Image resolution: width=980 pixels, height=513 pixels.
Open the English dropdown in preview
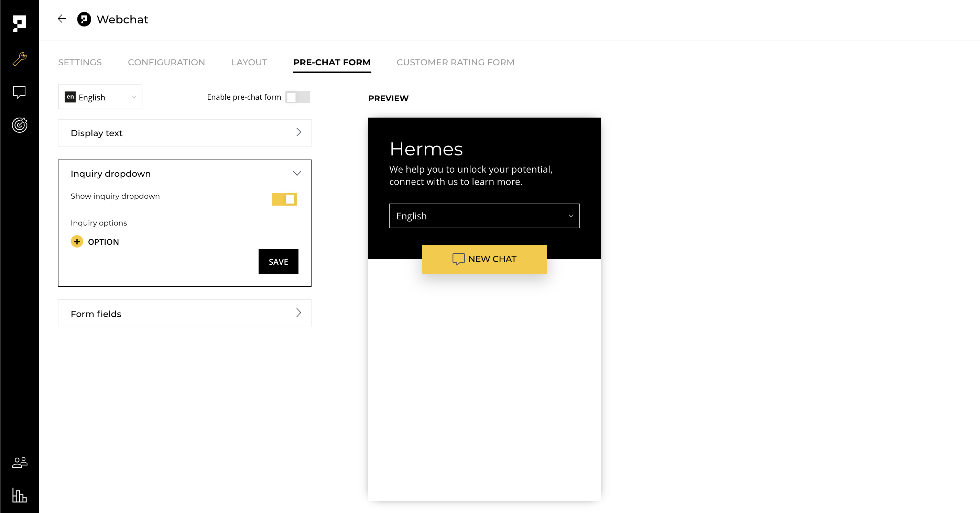(484, 216)
